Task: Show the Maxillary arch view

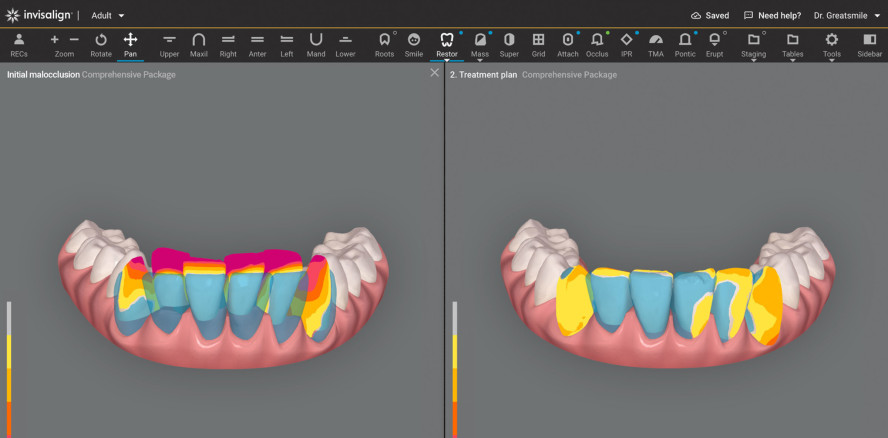Action: tap(198, 44)
